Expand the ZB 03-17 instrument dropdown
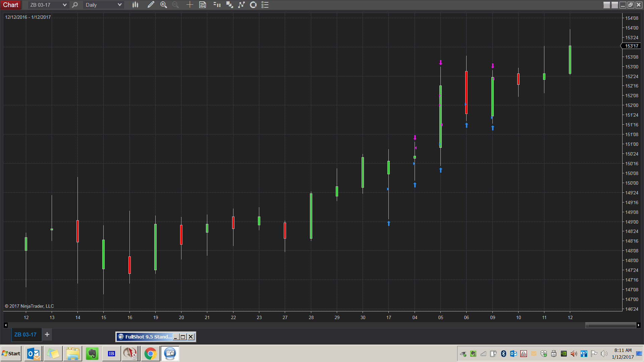The width and height of the screenshot is (644, 362). coord(64,5)
